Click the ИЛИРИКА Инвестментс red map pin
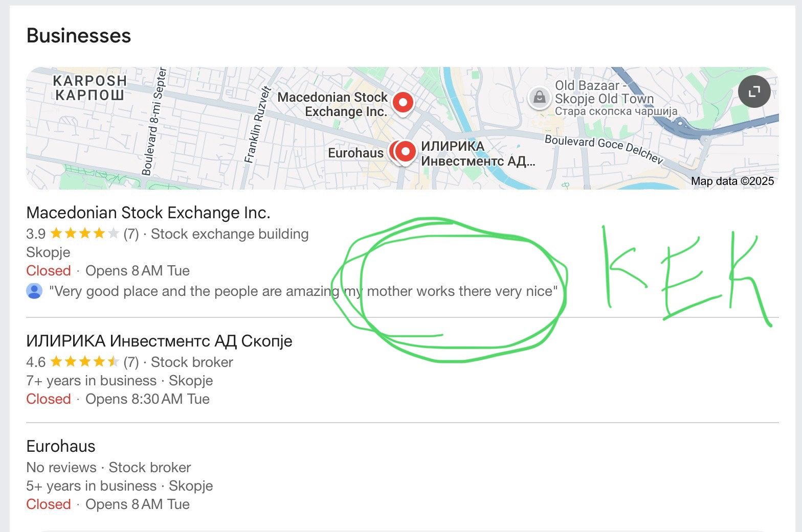Image resolution: width=802 pixels, height=532 pixels. [x=407, y=151]
